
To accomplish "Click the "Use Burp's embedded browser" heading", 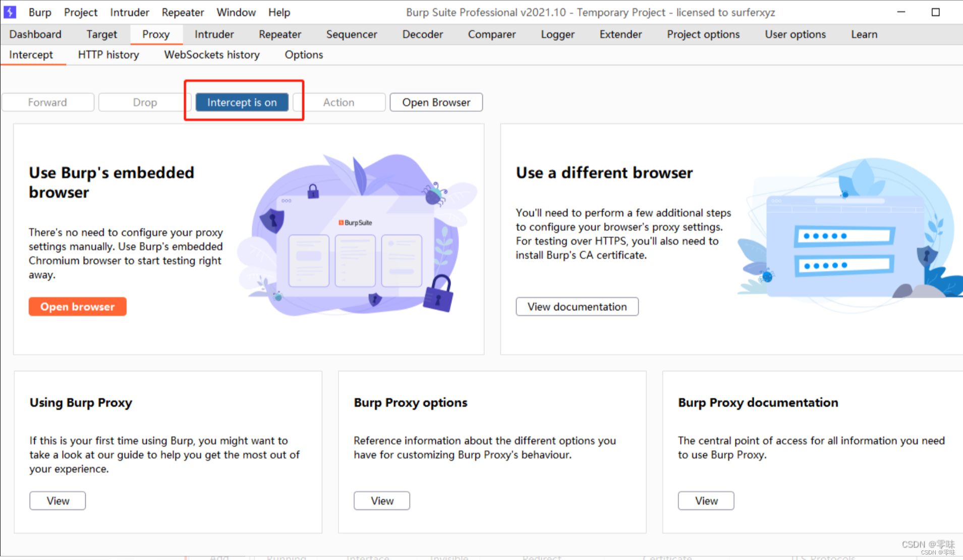I will (111, 182).
